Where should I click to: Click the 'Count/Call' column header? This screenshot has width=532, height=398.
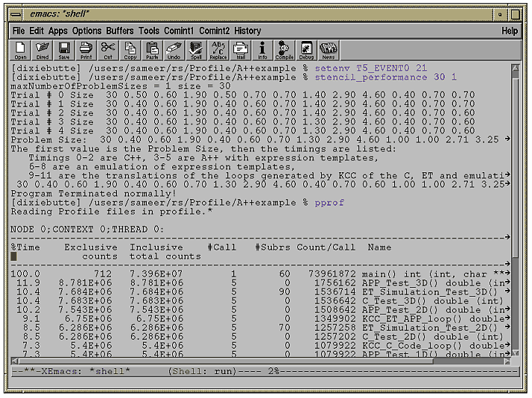[326, 247]
